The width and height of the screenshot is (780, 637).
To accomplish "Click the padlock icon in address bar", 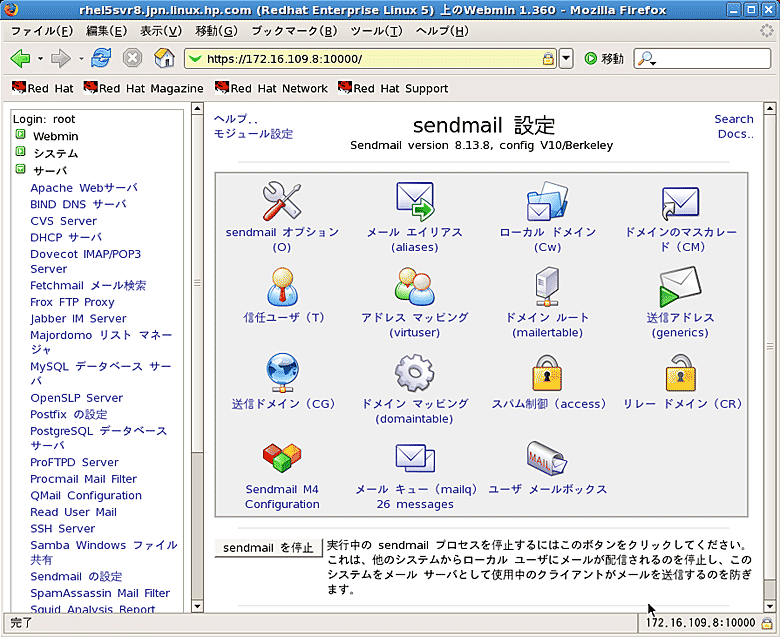I will pyautogui.click(x=548, y=59).
